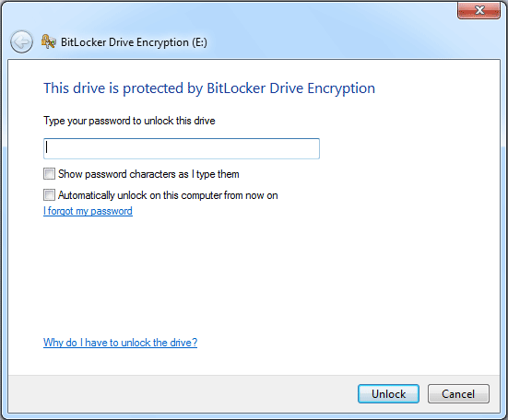
Task: Click the blue heading This drive is protected by BitLocker
Action: click(x=209, y=88)
